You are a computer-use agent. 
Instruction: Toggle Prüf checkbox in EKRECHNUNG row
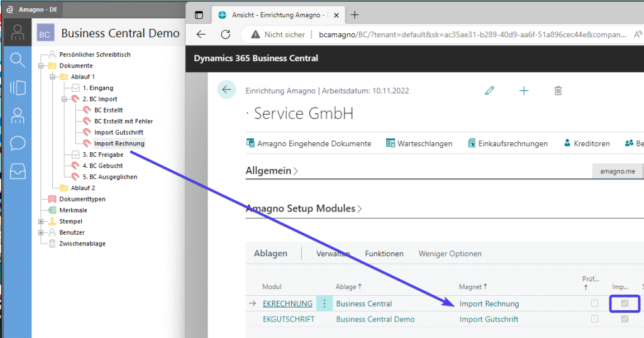pyautogui.click(x=595, y=303)
